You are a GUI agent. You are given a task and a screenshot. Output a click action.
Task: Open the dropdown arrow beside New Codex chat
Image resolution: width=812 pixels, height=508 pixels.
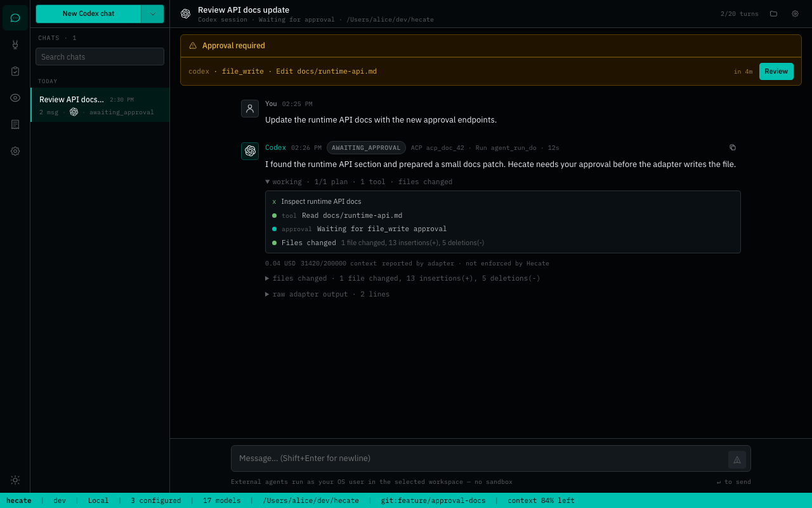coord(152,13)
